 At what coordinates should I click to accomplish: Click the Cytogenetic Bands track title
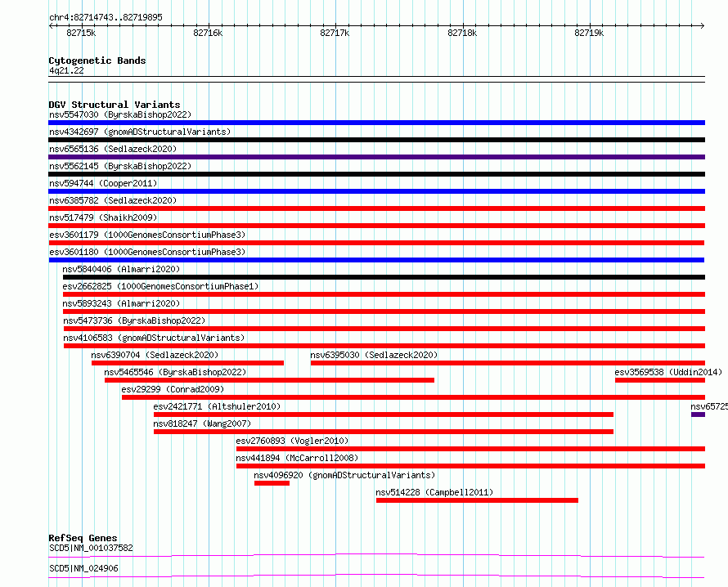coord(97,60)
